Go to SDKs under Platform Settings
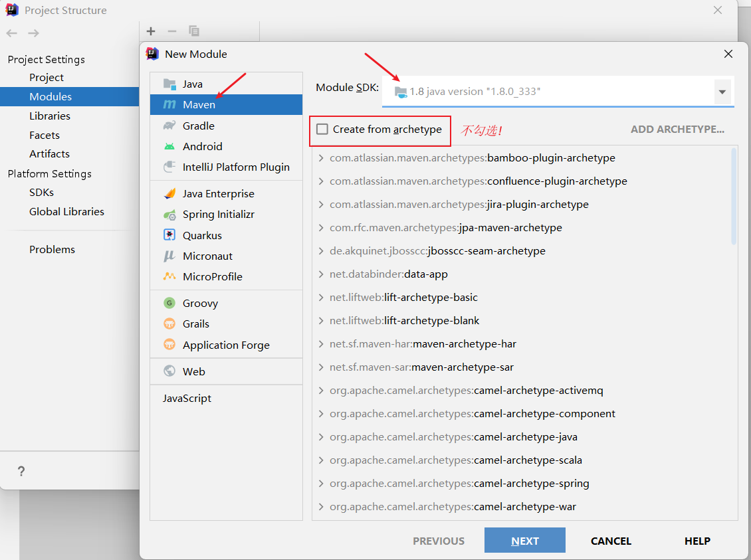This screenshot has height=560, width=751. (x=41, y=192)
